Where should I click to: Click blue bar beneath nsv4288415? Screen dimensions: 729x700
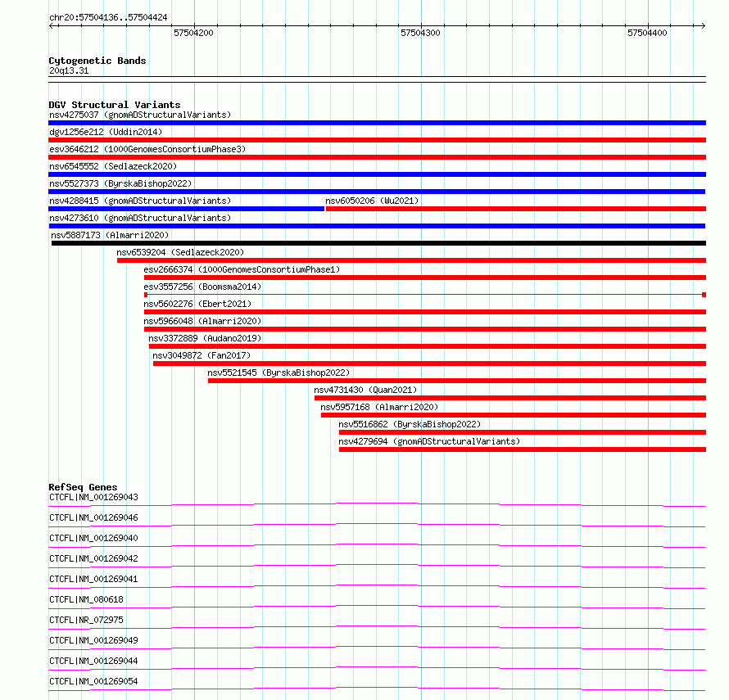click(186, 209)
